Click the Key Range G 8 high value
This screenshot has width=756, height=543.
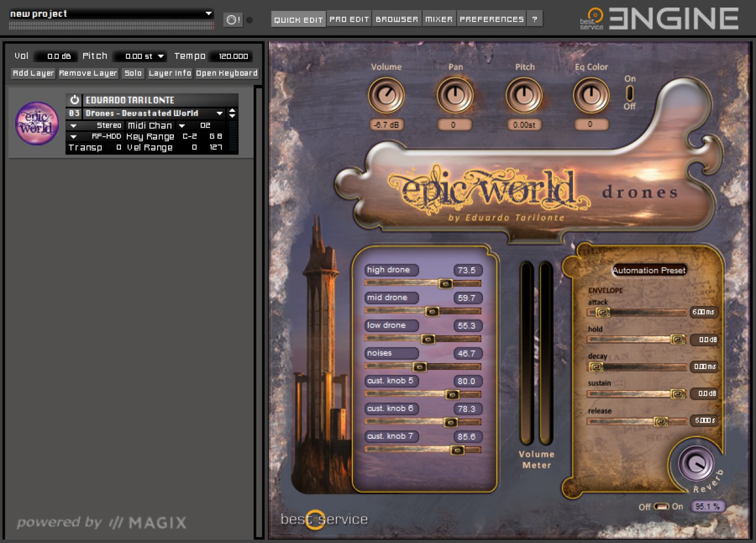click(216, 136)
